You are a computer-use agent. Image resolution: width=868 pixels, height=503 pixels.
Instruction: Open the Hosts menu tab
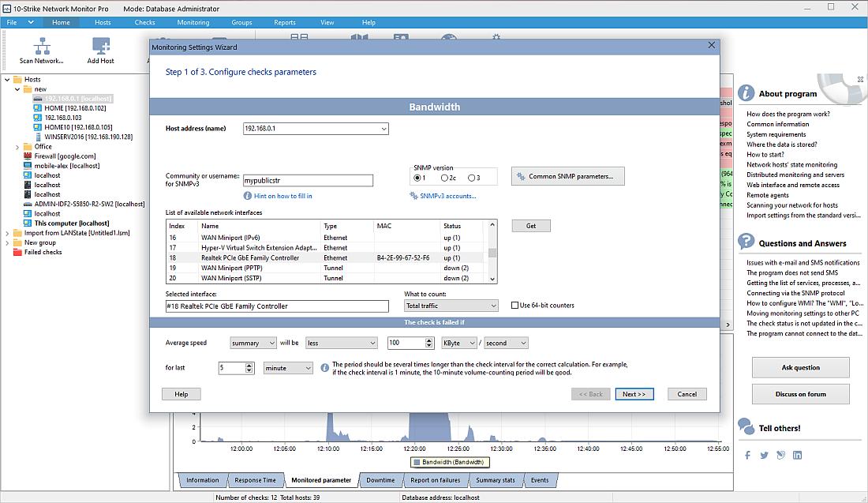click(103, 22)
